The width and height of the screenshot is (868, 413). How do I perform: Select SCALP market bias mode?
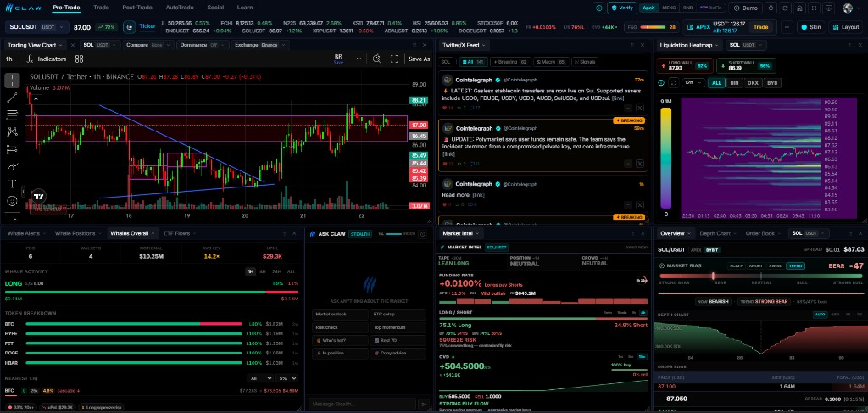coord(737,265)
